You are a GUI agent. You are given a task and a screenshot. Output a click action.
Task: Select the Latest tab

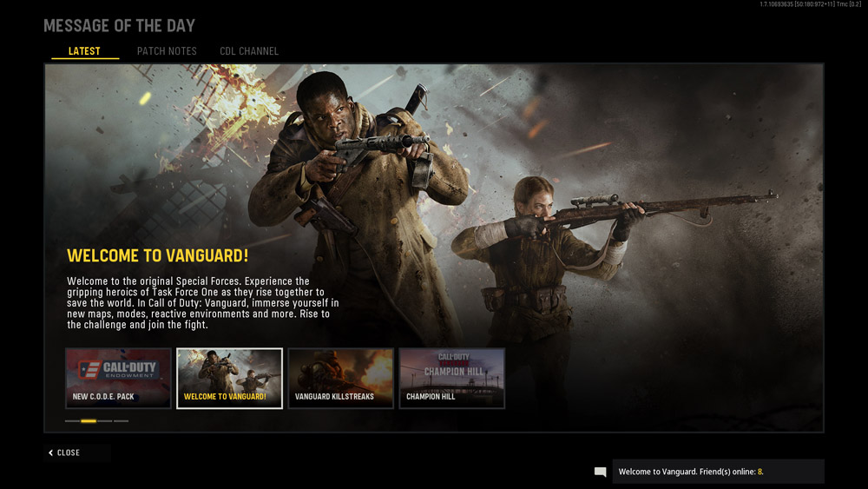pos(84,51)
